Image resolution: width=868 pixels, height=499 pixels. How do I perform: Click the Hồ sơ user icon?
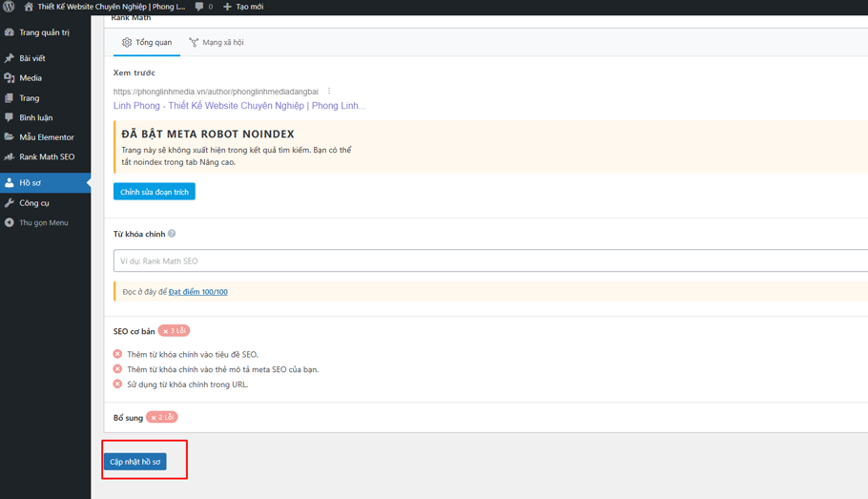[x=10, y=183]
